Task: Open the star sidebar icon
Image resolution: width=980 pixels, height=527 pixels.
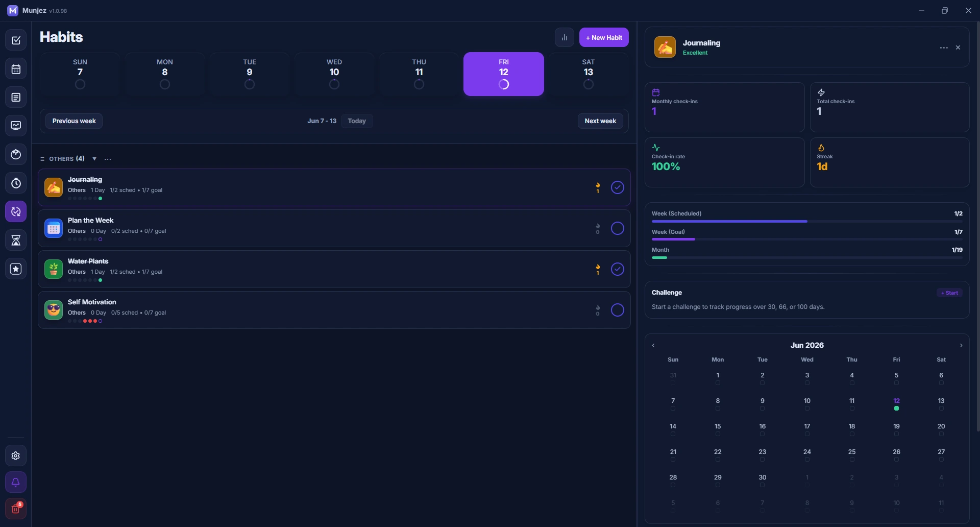Action: [x=16, y=269]
